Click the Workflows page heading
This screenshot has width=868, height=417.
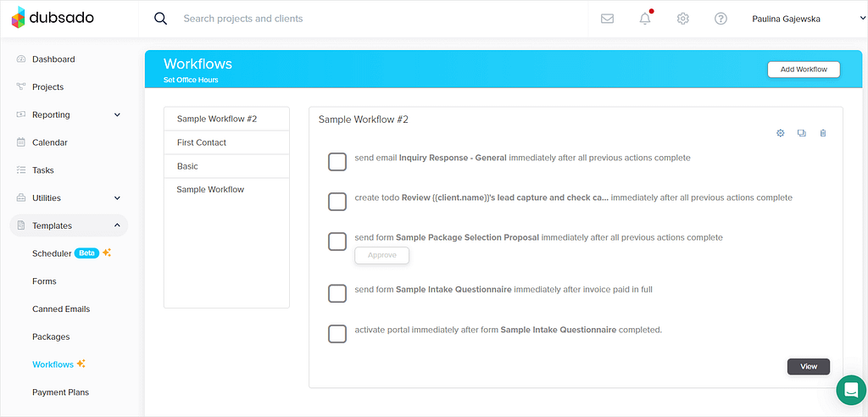click(x=198, y=64)
